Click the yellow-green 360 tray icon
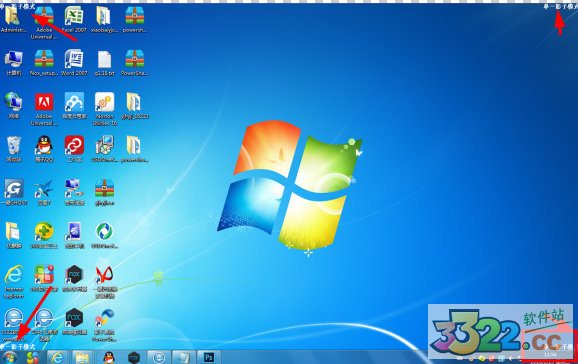 coord(481,358)
